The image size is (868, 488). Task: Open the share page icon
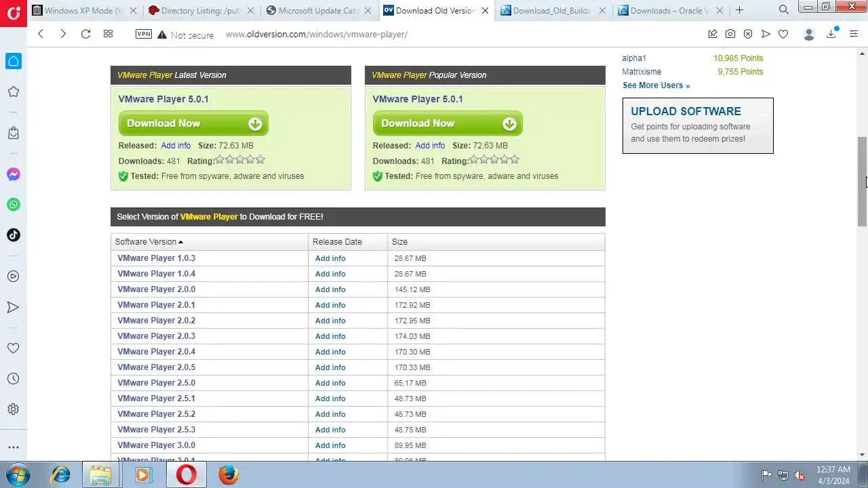(713, 34)
